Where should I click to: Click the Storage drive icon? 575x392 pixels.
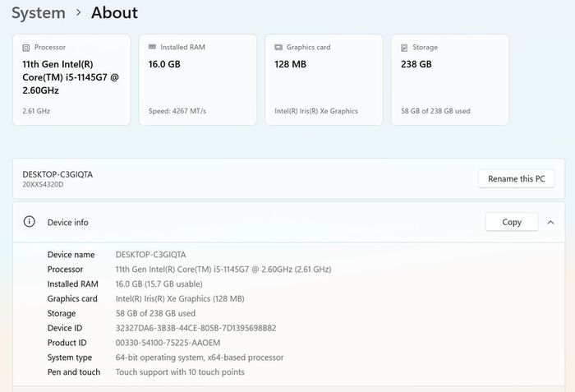pyautogui.click(x=404, y=48)
